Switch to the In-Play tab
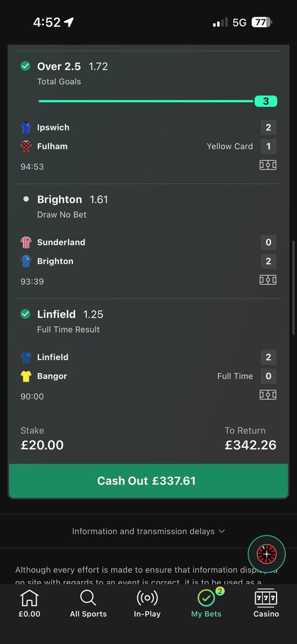The width and height of the screenshot is (297, 644). tap(147, 604)
